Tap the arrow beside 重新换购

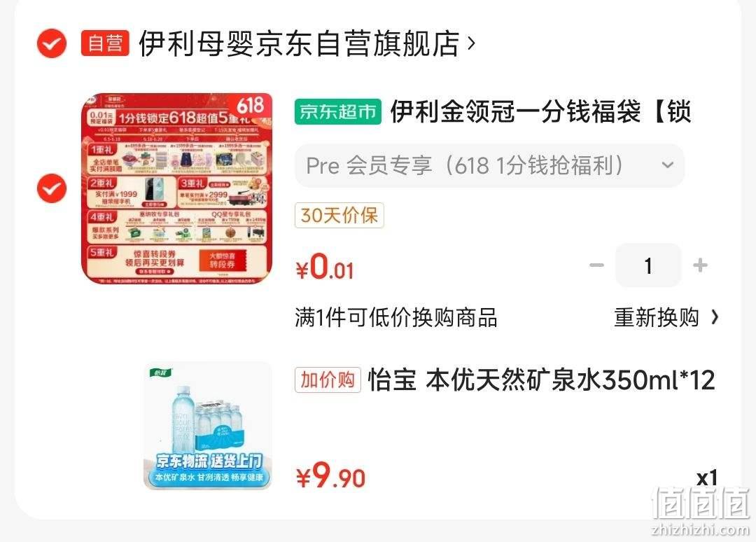coord(715,318)
